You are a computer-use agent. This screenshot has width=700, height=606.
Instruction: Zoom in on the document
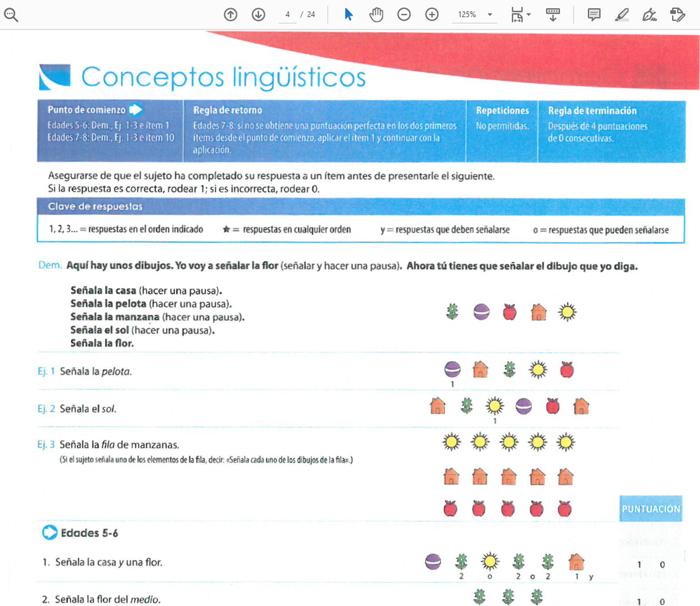click(x=431, y=14)
